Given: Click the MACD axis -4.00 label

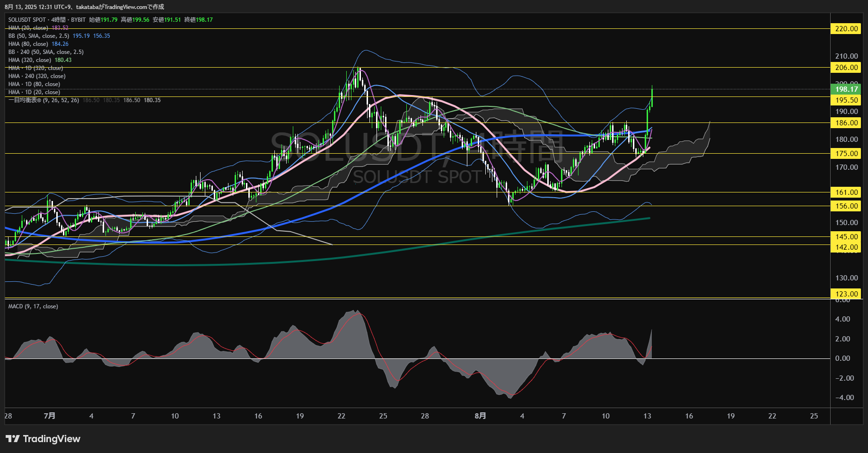Looking at the screenshot, I should click(844, 398).
